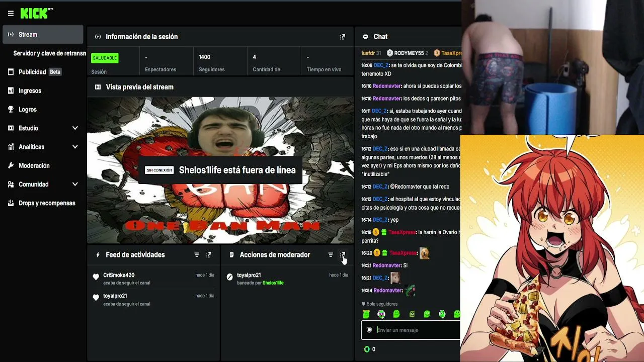
Task: Open the hamster image in DEC_Z's 16:21 message
Action: [x=395, y=278]
